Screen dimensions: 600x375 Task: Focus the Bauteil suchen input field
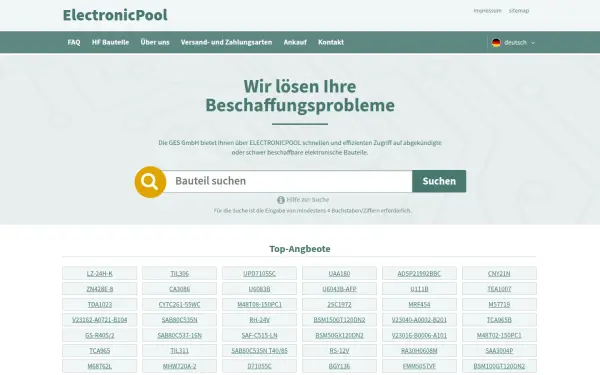288,181
